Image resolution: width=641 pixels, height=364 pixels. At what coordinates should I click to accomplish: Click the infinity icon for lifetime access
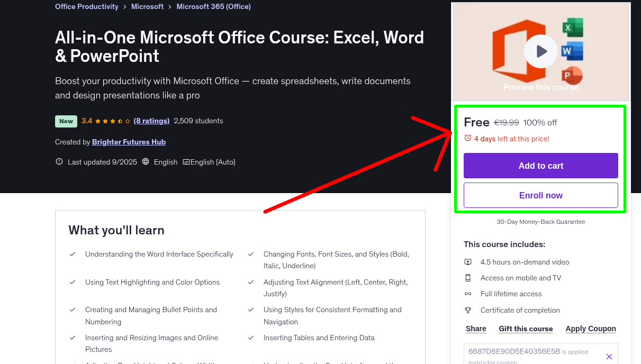[x=468, y=294]
